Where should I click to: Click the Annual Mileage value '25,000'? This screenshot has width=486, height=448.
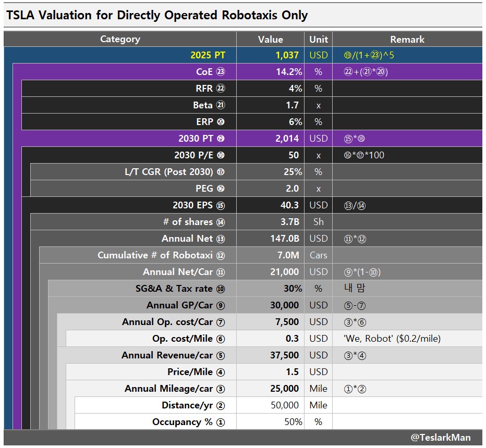click(285, 389)
